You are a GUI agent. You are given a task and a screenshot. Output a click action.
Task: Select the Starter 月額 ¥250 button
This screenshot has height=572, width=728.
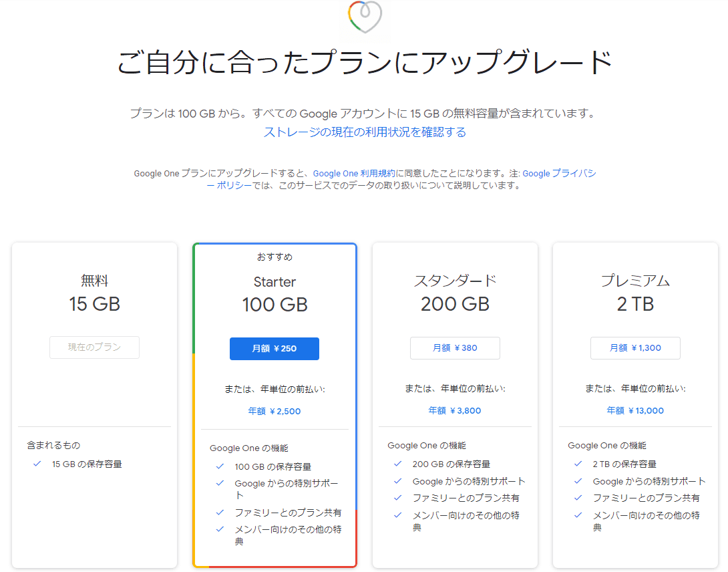(x=275, y=349)
